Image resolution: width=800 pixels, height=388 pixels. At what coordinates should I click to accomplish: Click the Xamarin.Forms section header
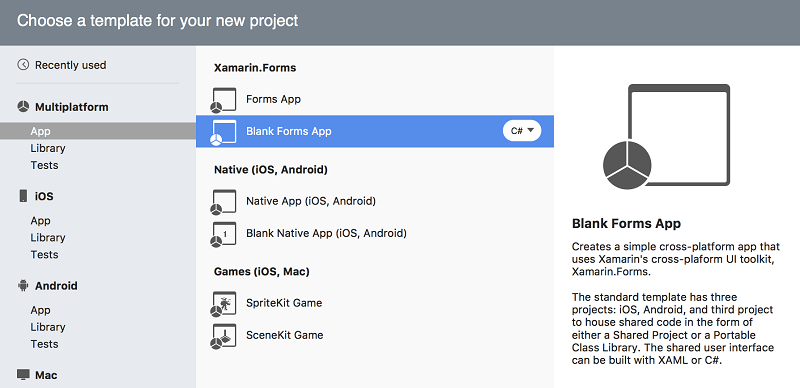point(255,67)
